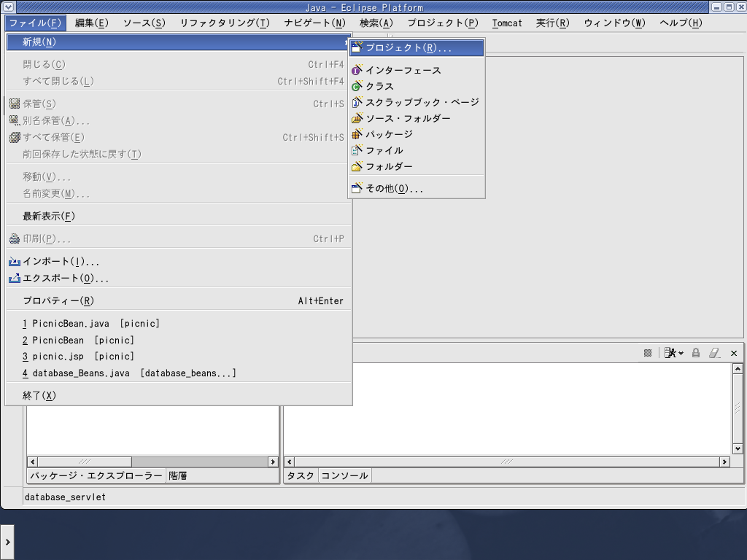Click the new Folder icon
Image resolution: width=747 pixels, height=560 pixels.
pyautogui.click(x=357, y=166)
